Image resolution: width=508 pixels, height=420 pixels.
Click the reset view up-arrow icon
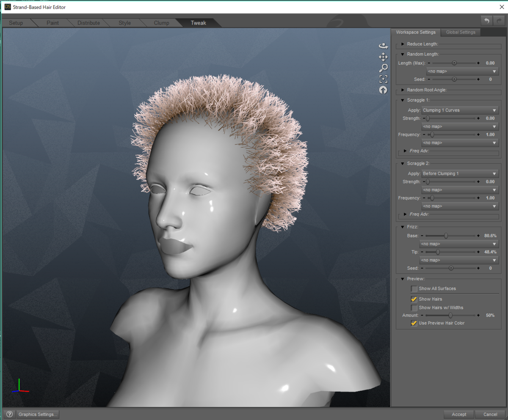click(383, 90)
